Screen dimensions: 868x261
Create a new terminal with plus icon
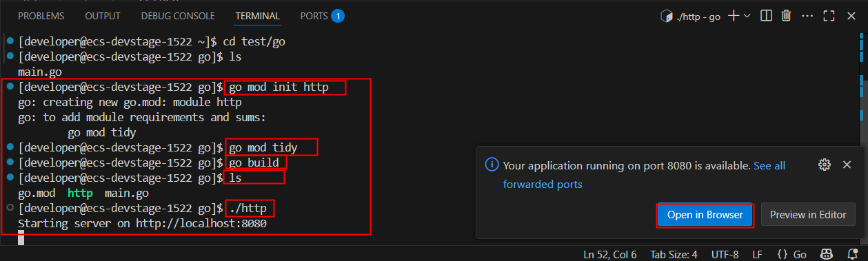[x=734, y=16]
